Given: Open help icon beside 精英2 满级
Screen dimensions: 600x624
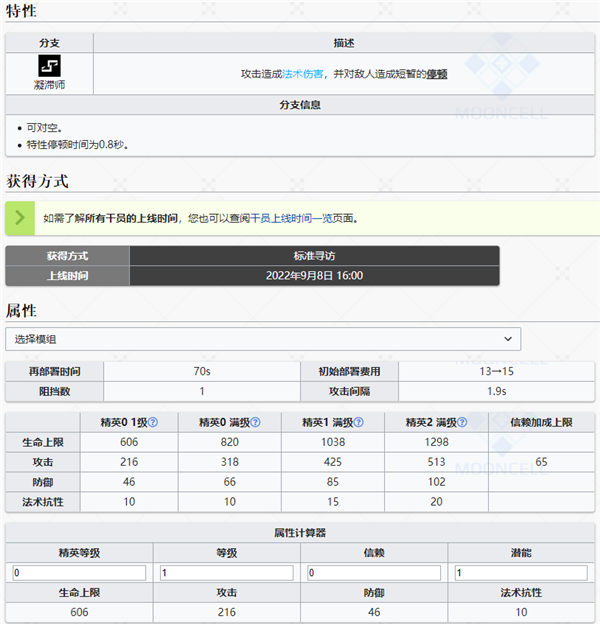Looking at the screenshot, I should [x=462, y=422].
